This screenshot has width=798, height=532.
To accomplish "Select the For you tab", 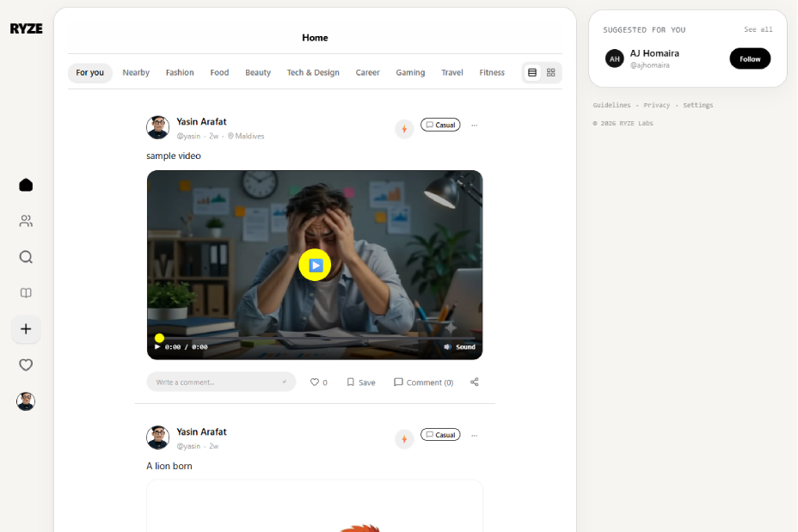I will [90, 73].
